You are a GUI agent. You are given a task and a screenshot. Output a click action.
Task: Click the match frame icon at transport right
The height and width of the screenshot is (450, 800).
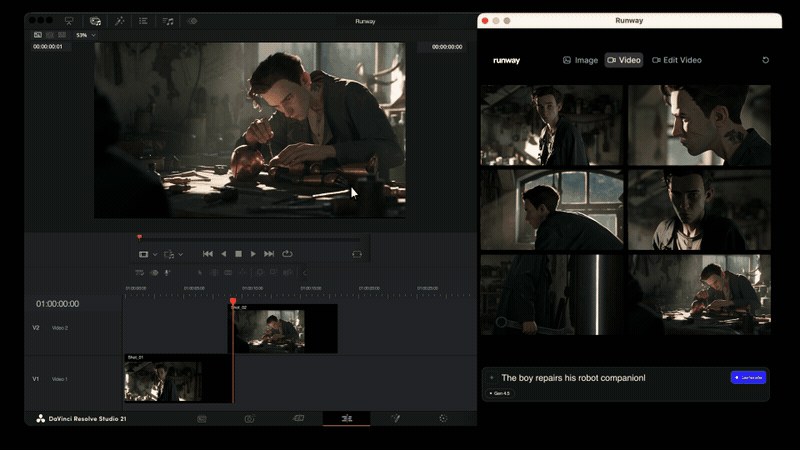click(x=357, y=254)
